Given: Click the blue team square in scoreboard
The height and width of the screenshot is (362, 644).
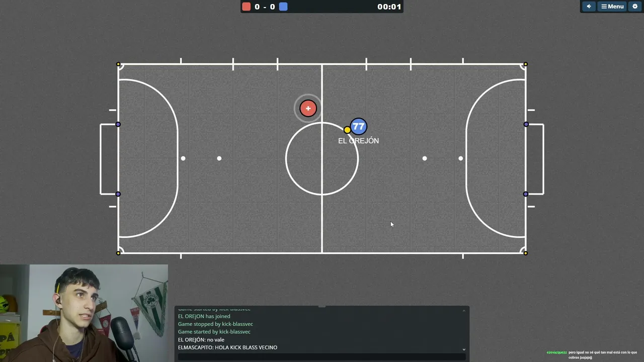Looking at the screenshot, I should [x=283, y=7].
